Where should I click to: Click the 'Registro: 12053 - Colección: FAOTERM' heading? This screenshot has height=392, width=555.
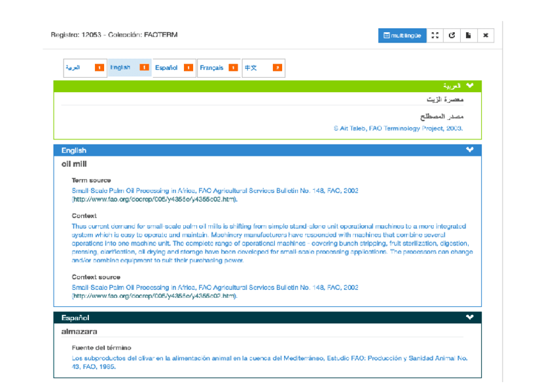pos(115,35)
